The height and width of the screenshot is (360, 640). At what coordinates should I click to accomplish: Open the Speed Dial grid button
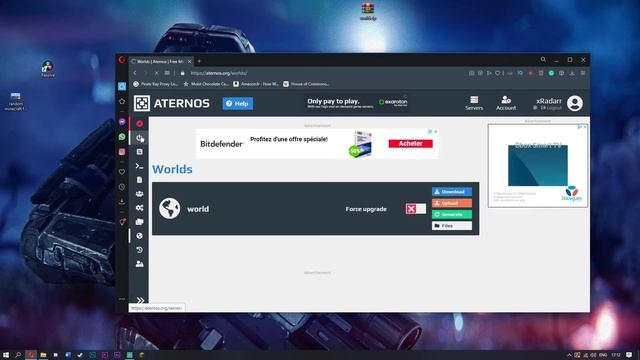[x=167, y=73]
